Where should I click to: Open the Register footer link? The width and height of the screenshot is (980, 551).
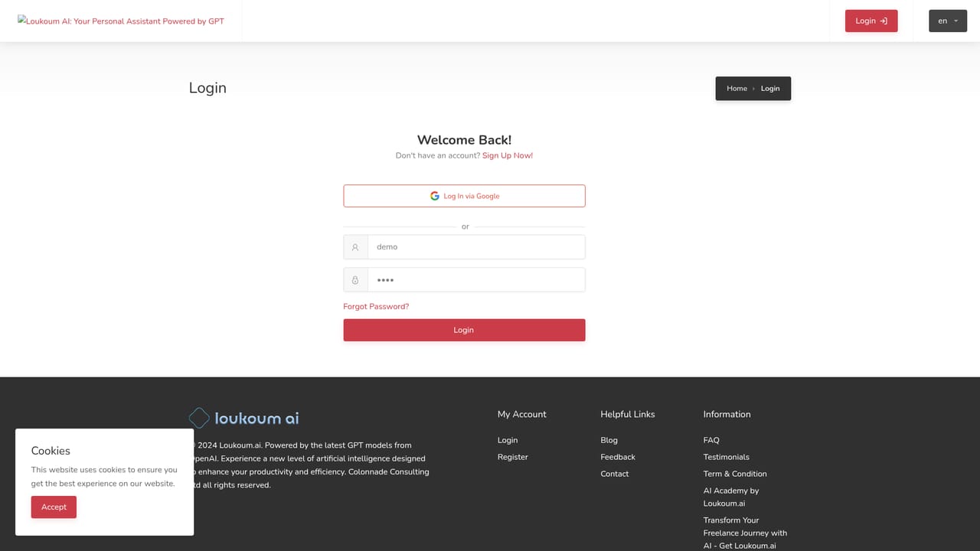[x=513, y=457]
